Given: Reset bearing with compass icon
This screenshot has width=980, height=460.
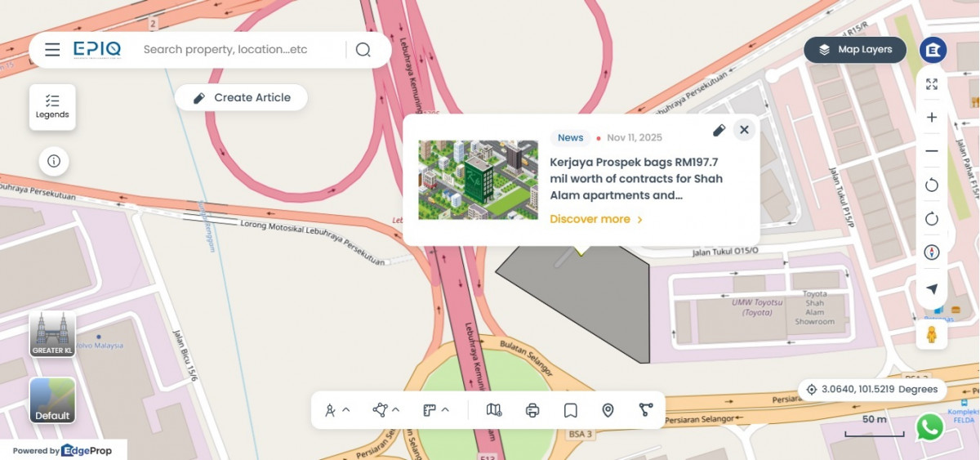Looking at the screenshot, I should [x=932, y=252].
